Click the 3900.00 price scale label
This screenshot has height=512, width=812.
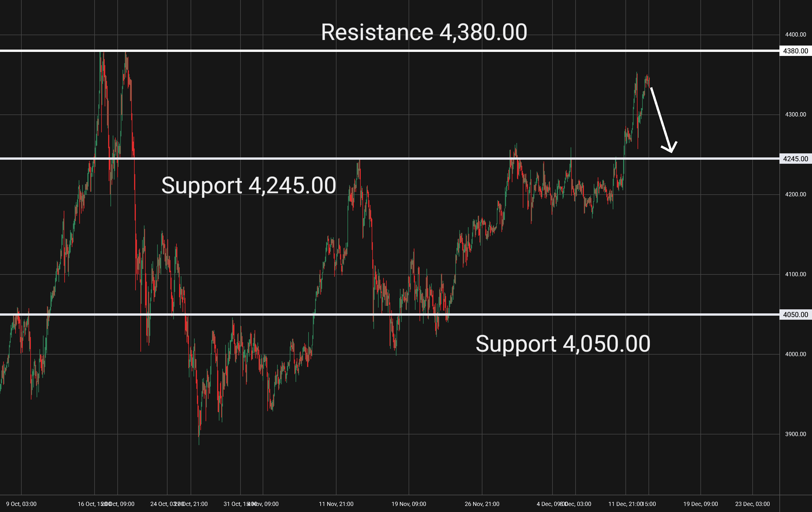(795, 434)
